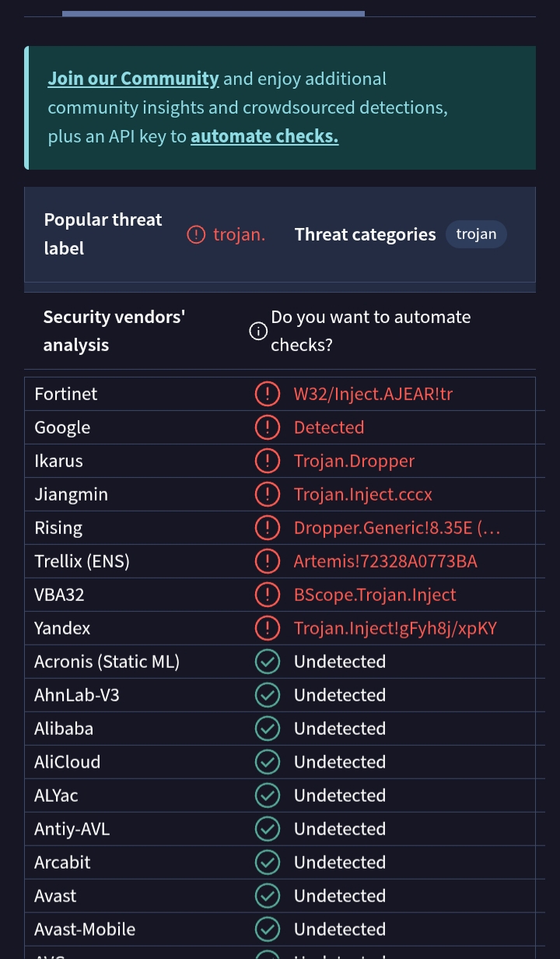
Task: Click the Yandex detection warning icon
Action: [267, 628]
